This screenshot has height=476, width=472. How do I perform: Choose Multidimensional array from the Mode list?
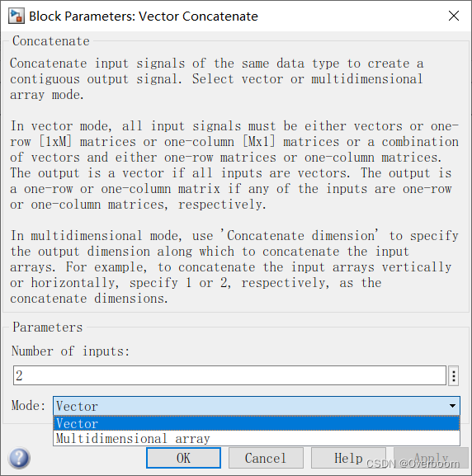pyautogui.click(x=257, y=438)
